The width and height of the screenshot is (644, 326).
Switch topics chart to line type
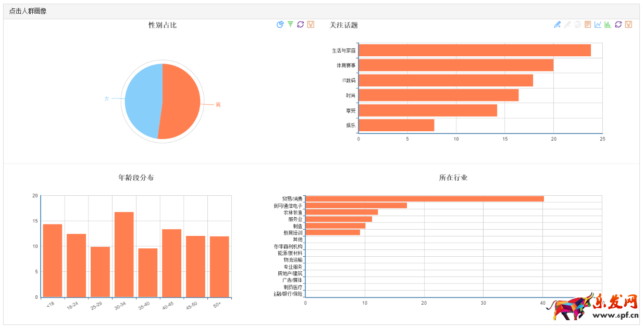click(598, 24)
